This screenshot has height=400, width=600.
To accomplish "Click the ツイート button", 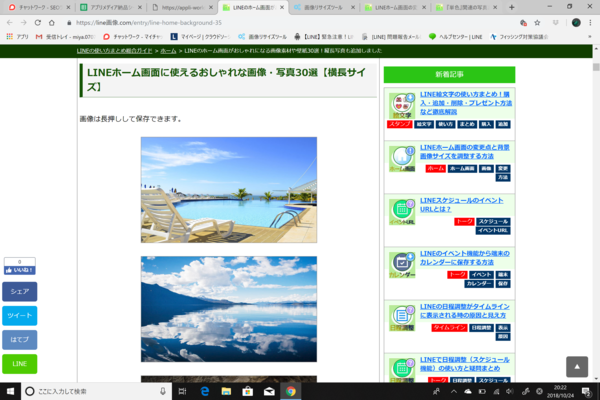I will (x=20, y=316).
